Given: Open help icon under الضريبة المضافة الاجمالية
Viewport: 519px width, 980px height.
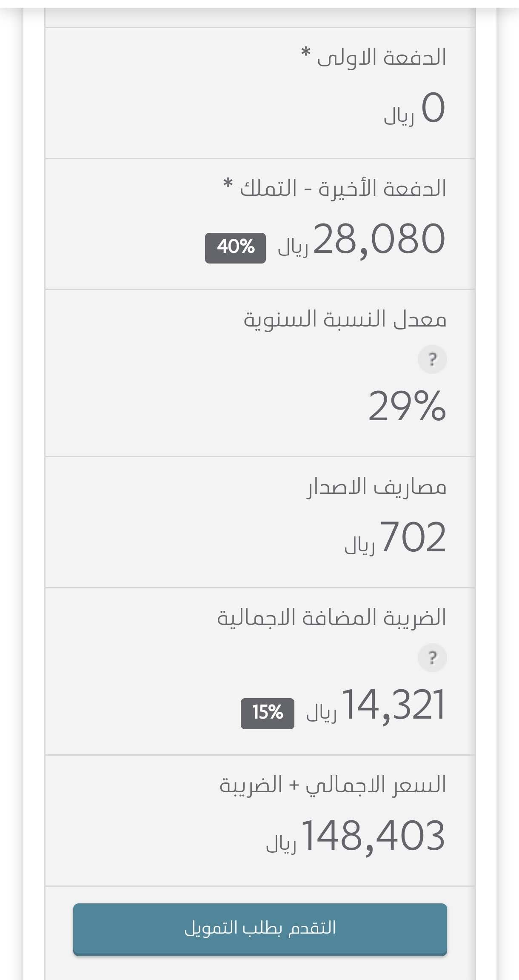Looking at the screenshot, I should tap(432, 658).
